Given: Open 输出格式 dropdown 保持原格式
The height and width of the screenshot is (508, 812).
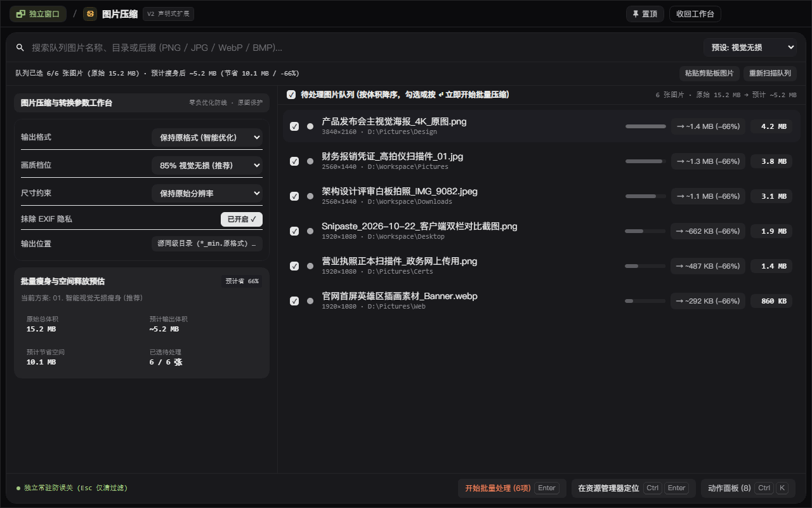Looking at the screenshot, I should coord(207,137).
